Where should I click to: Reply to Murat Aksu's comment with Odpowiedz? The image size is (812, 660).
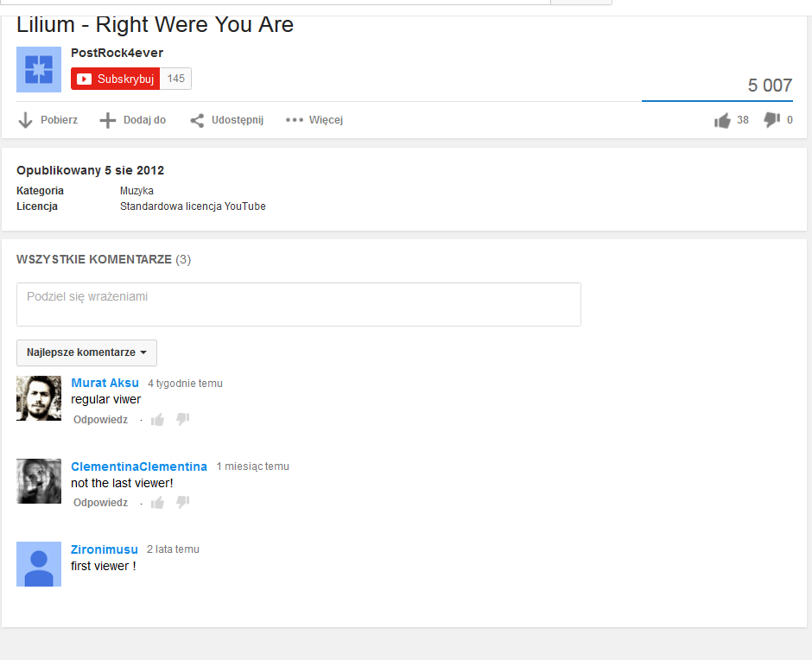click(100, 420)
